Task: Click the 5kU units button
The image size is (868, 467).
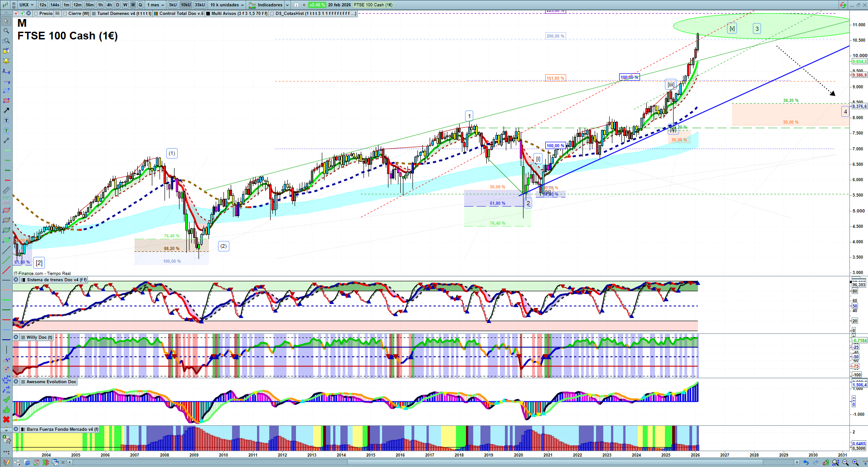Action: point(173,5)
